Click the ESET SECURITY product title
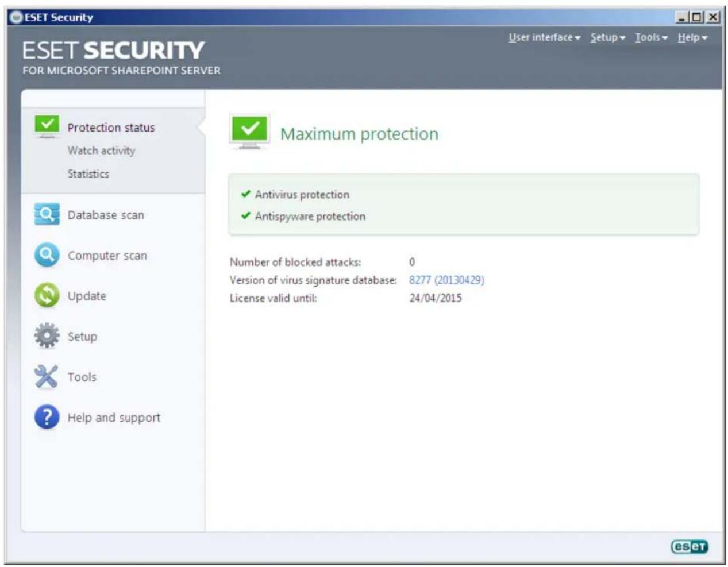728x567 pixels. pos(113,50)
